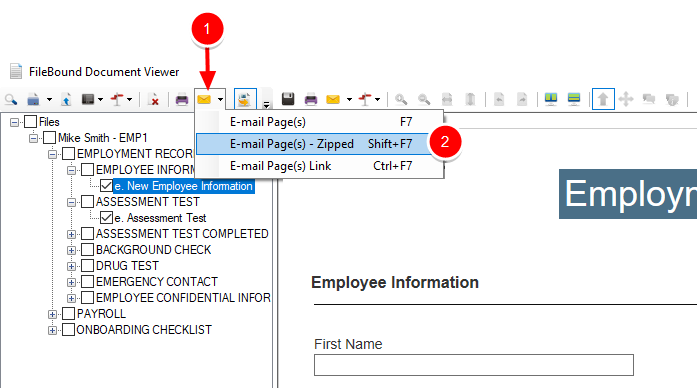Viewport: 697px width, 388px height.
Task: Tick the EMERGENCY CONTACT checkbox
Action: click(88, 282)
